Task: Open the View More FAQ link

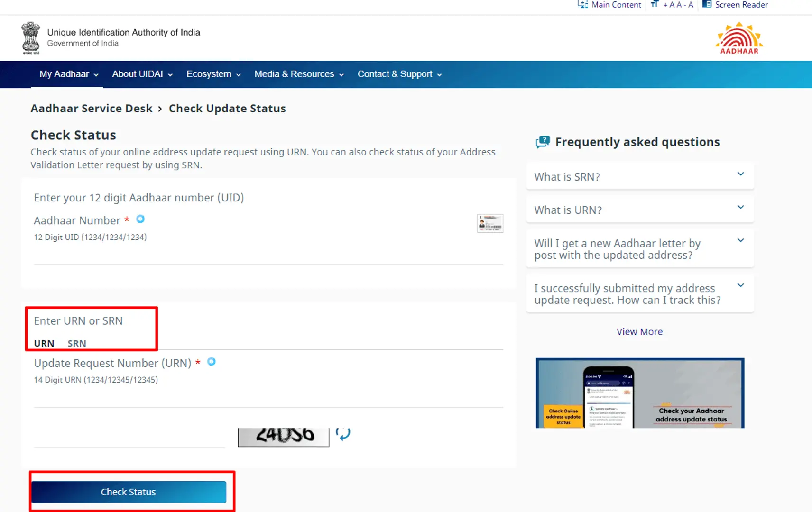Action: (639, 332)
